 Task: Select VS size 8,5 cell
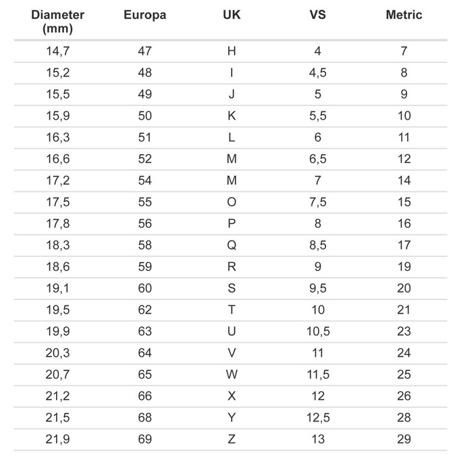pos(318,245)
